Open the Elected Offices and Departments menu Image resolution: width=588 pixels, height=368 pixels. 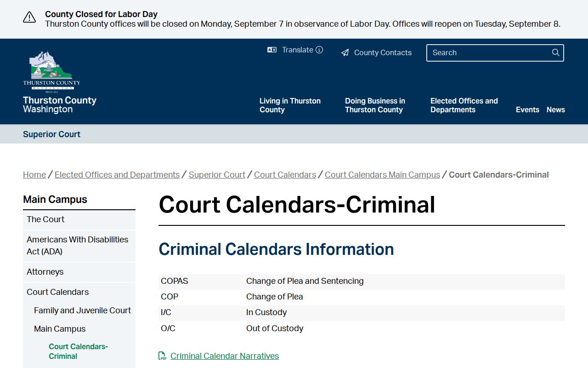[464, 105]
